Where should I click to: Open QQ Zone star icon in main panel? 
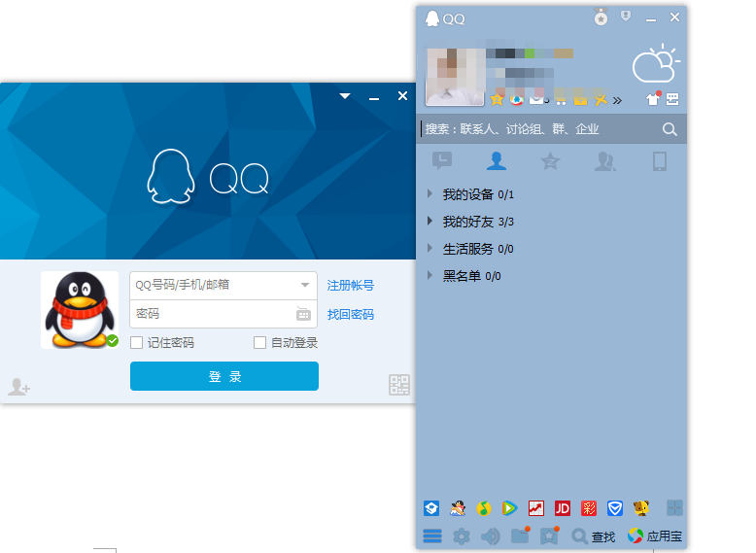[x=497, y=99]
